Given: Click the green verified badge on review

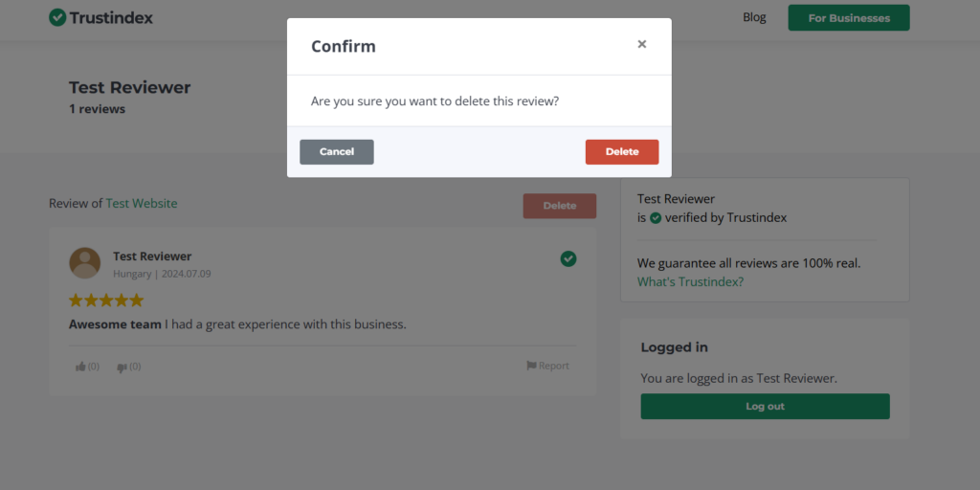Looking at the screenshot, I should (x=568, y=258).
